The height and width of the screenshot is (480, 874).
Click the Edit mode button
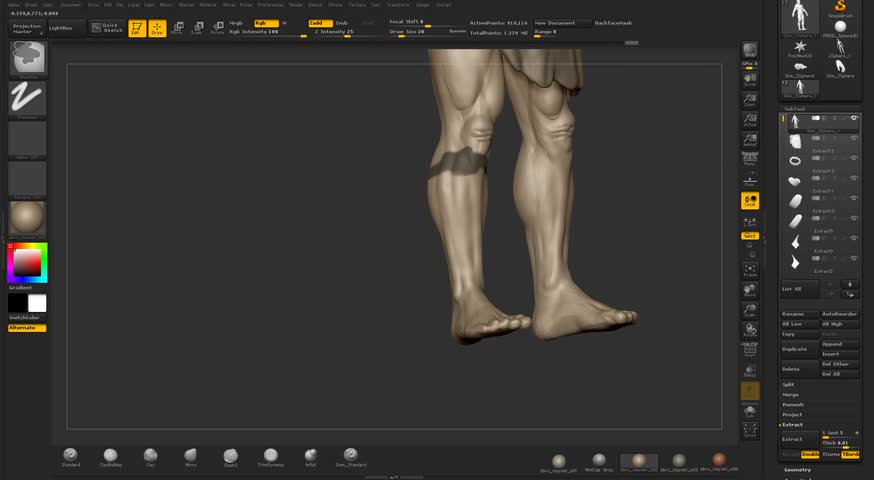[137, 28]
